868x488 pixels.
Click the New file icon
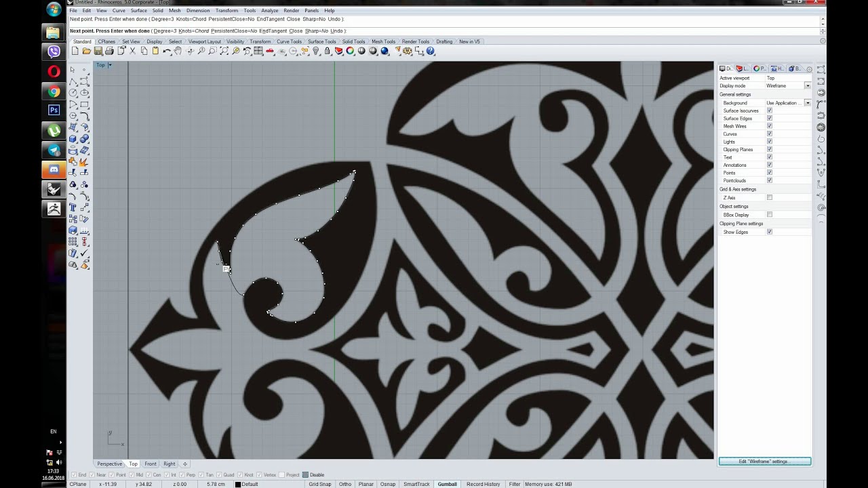click(75, 51)
